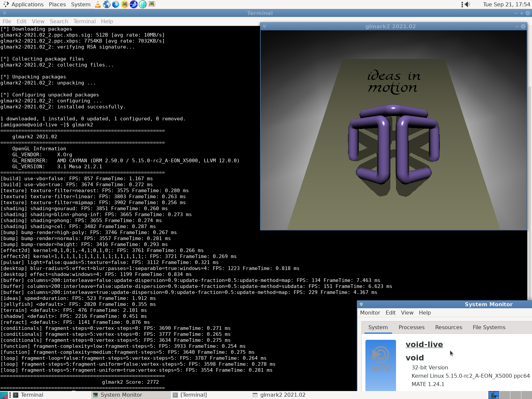This screenshot has width=532, height=399.
Task: Minimize the glmark2 2021.02 window
Action: pos(517,26)
